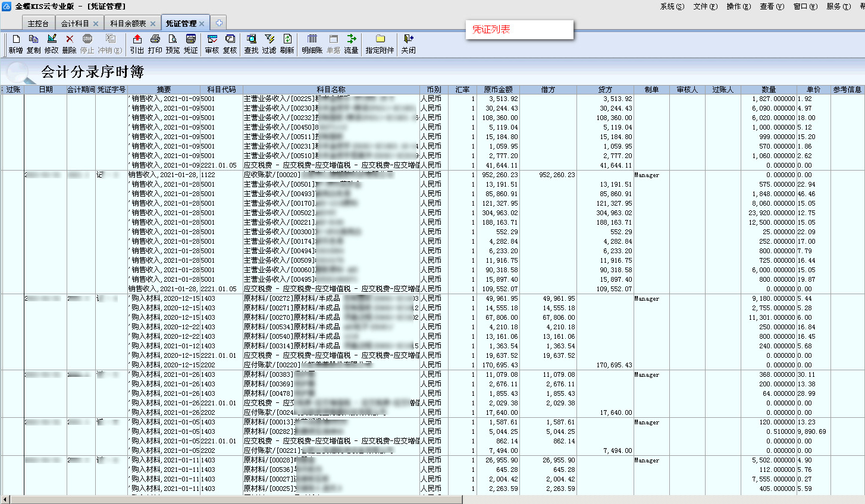Image resolution: width=865 pixels, height=504 pixels.
Task: Switch to the 科目余额表 tab
Action: pyautogui.click(x=128, y=24)
